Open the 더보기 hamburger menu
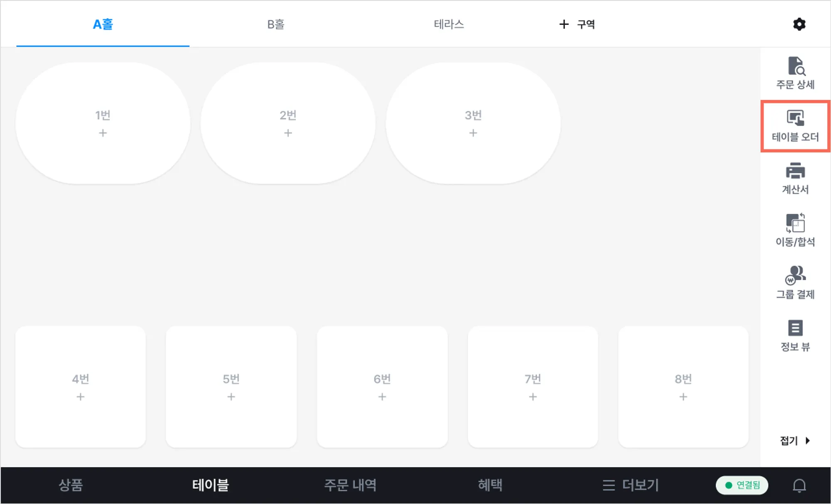Image resolution: width=831 pixels, height=504 pixels. coord(631,485)
